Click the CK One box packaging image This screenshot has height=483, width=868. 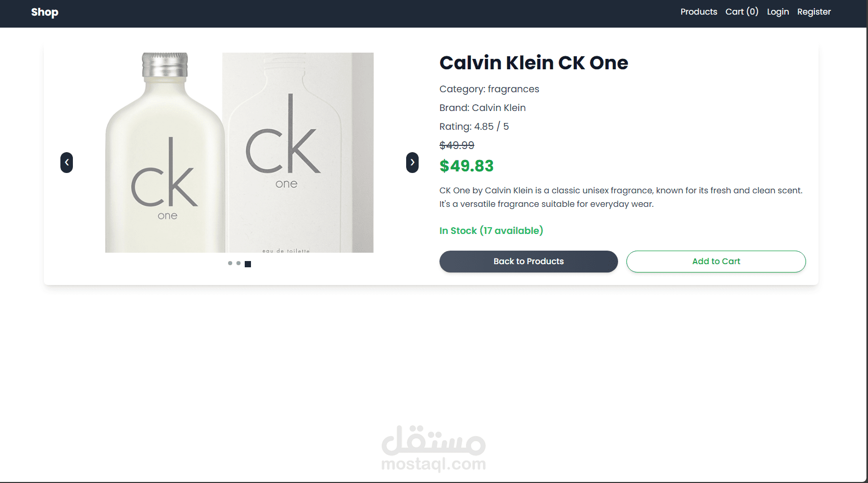(298, 153)
